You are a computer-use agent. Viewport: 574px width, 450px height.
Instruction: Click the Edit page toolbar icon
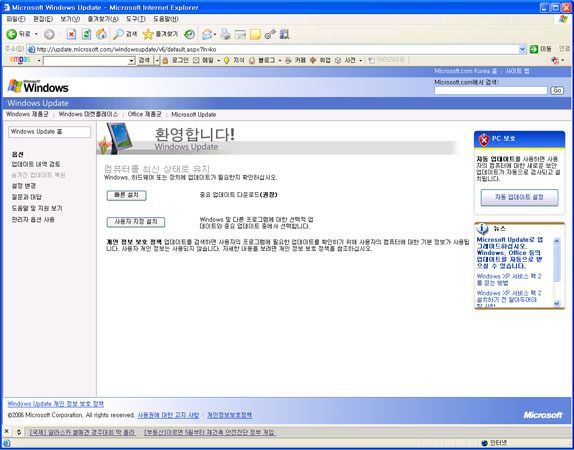[x=240, y=34]
